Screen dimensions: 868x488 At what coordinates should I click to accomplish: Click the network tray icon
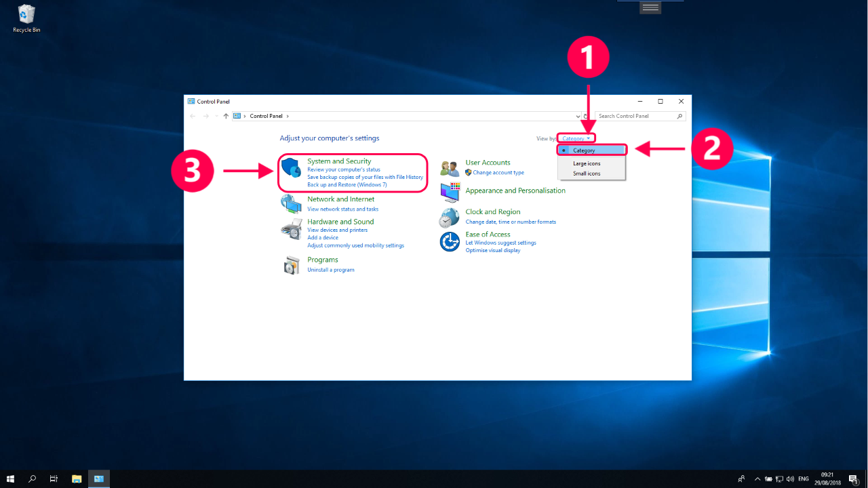click(780, 479)
